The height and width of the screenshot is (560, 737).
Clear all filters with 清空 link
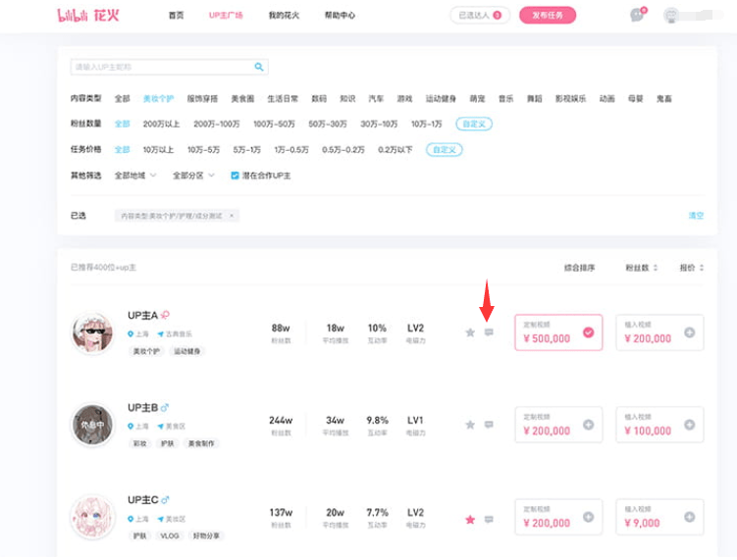696,216
